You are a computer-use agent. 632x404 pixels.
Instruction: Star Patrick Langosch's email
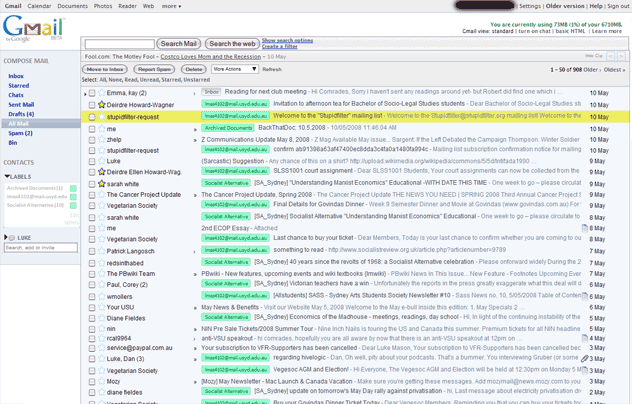tap(102, 251)
